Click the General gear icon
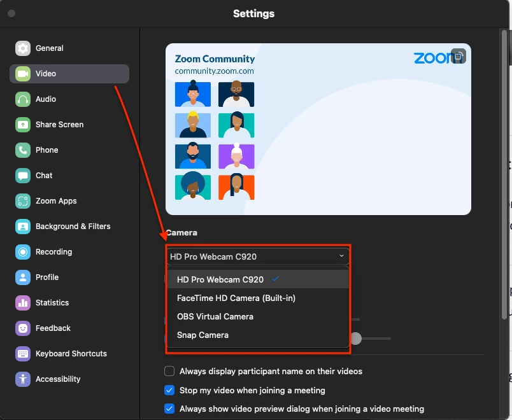 pos(23,48)
